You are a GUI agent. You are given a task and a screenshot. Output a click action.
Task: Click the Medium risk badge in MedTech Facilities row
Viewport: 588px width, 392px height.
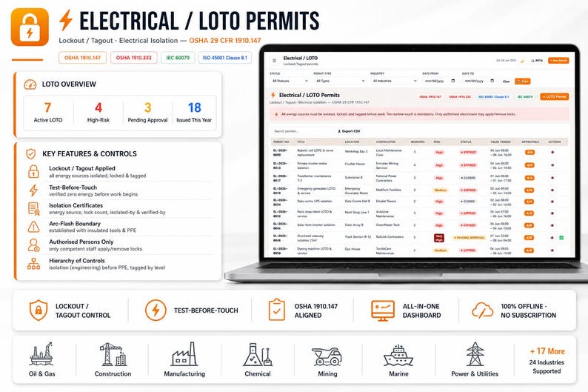click(x=440, y=190)
